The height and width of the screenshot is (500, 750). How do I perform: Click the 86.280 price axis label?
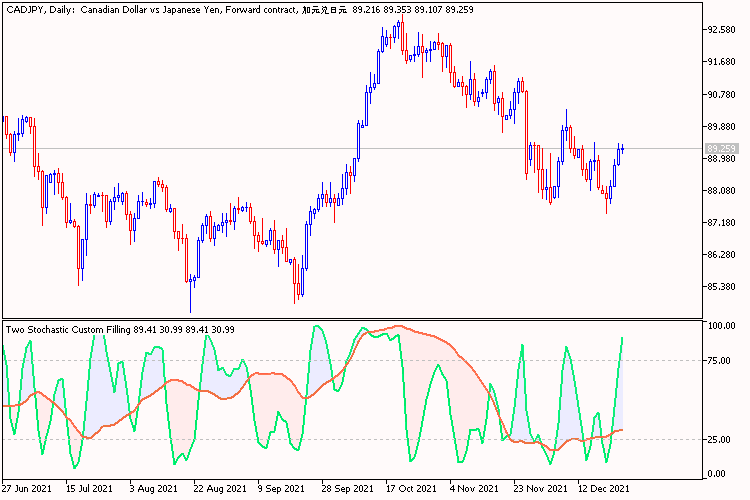(721, 255)
